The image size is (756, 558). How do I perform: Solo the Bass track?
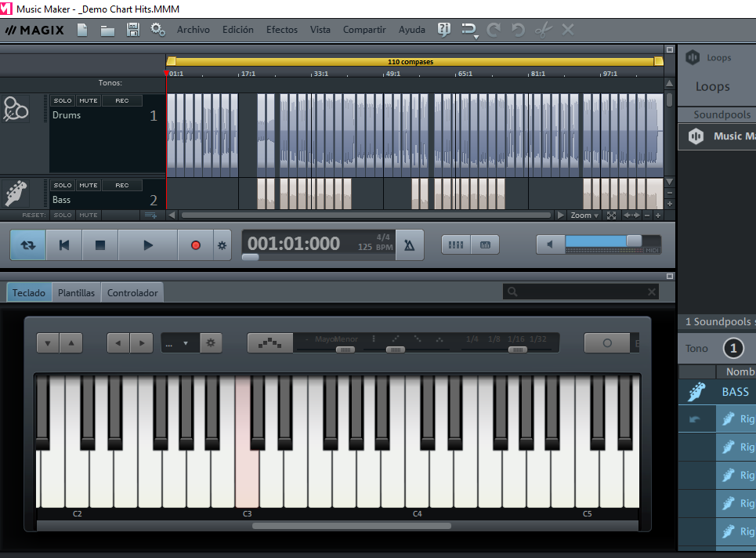click(63, 185)
